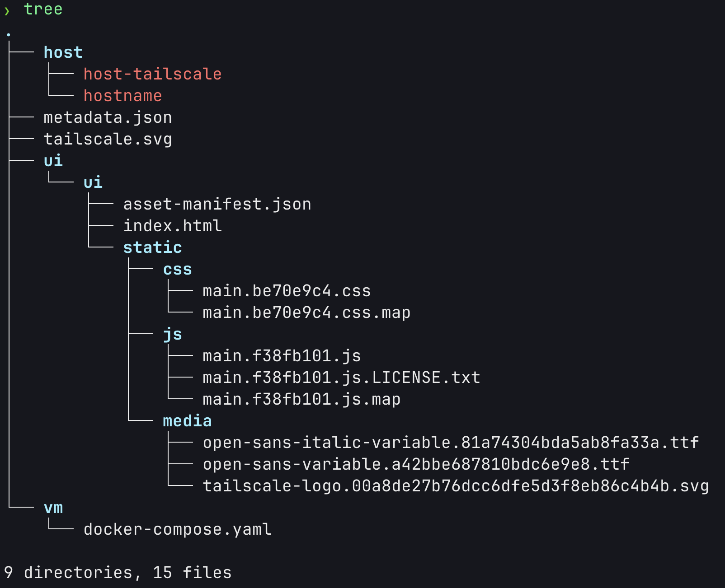Select the js directory entry

click(x=172, y=334)
